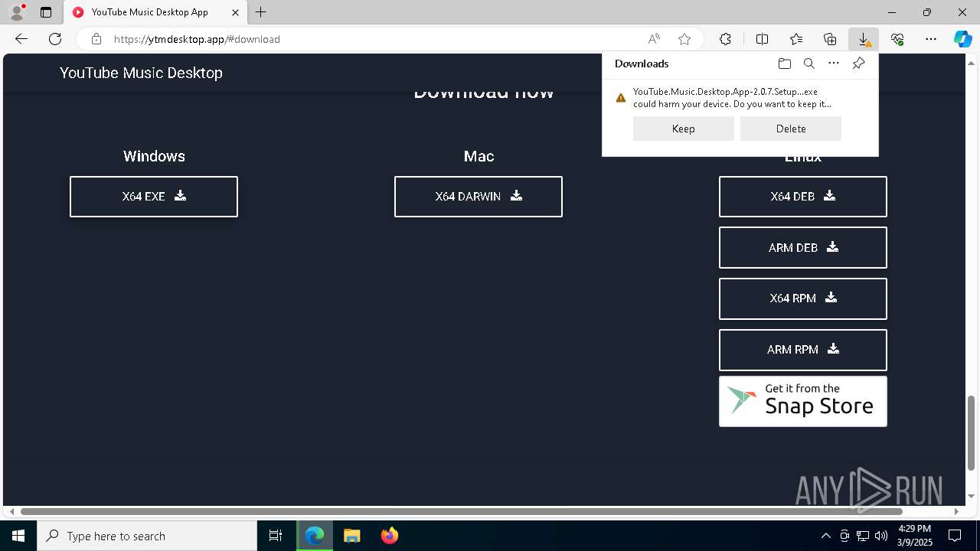Screen dimensions: 980x551
Task: Click the vertical page scrollbar thumb
Action: [972, 432]
